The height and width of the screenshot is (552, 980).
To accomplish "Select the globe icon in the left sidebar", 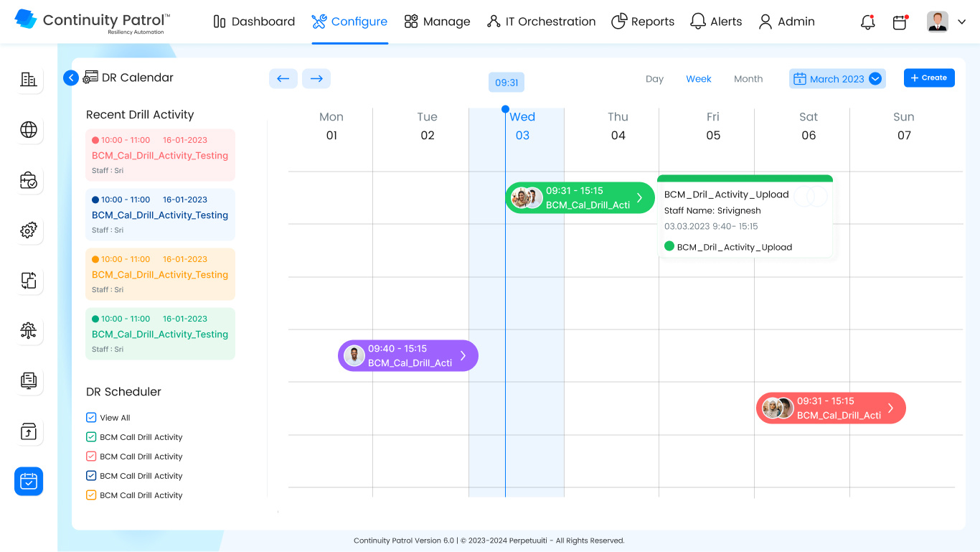I will (x=28, y=130).
